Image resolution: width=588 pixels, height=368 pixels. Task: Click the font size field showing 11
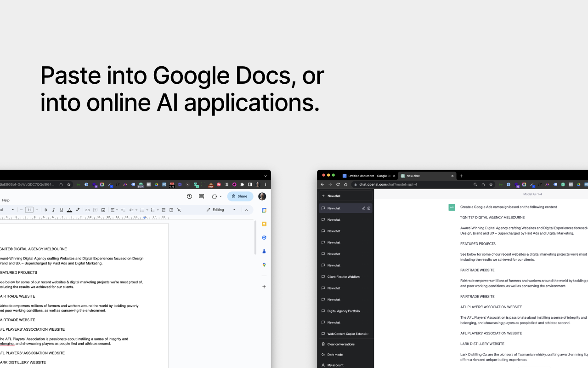29,210
